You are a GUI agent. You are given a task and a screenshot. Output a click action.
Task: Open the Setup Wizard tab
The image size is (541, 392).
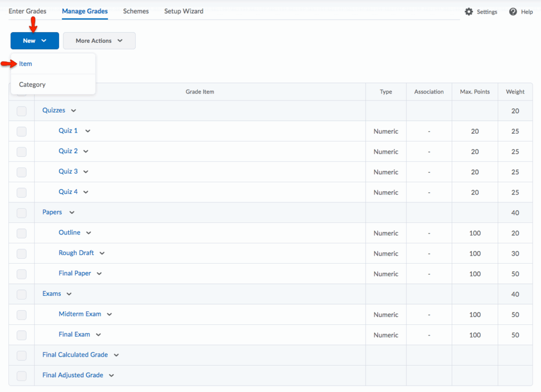[183, 11]
